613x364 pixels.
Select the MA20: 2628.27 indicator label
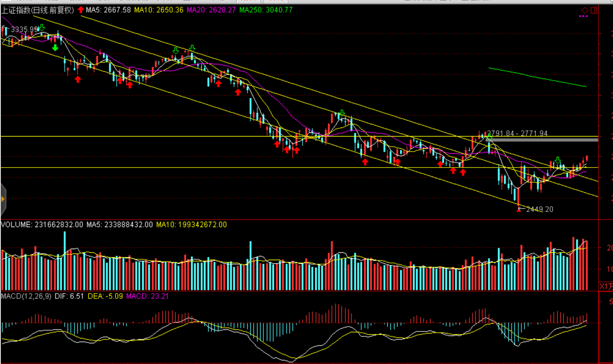pos(211,10)
